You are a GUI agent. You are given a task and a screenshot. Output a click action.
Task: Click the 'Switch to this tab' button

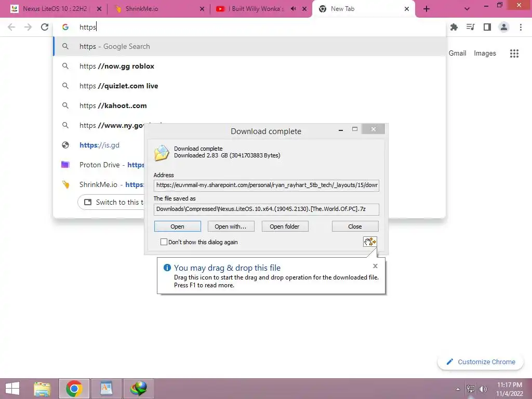click(x=112, y=202)
